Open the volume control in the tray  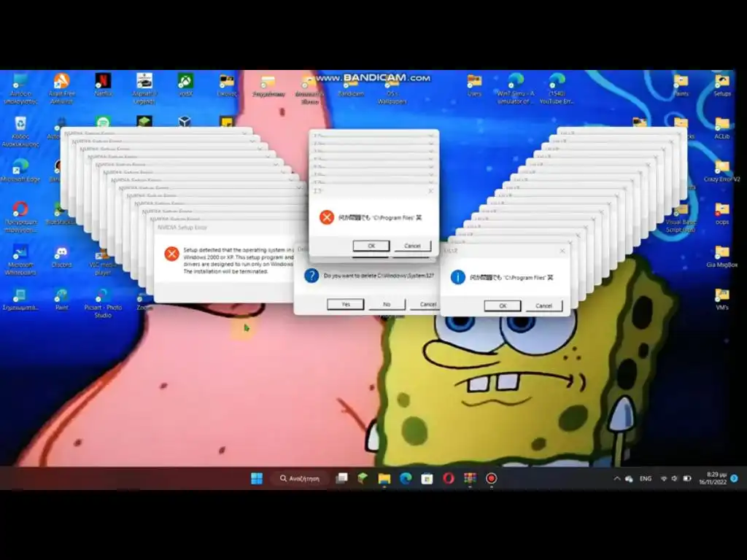coord(675,478)
